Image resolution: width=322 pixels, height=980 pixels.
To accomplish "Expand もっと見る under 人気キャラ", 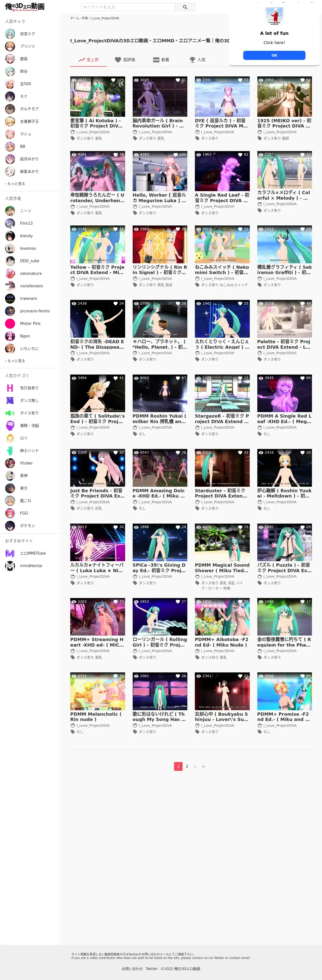I will (15, 184).
